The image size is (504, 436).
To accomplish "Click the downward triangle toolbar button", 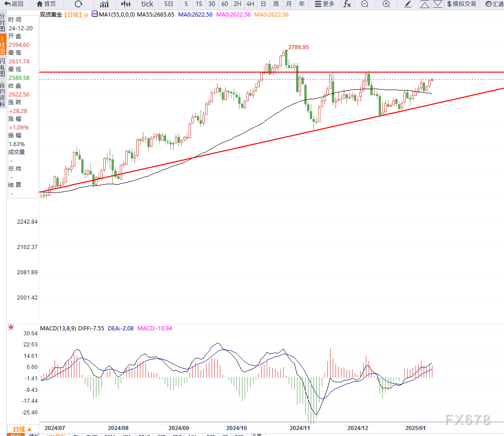I will pyautogui.click(x=437, y=4).
